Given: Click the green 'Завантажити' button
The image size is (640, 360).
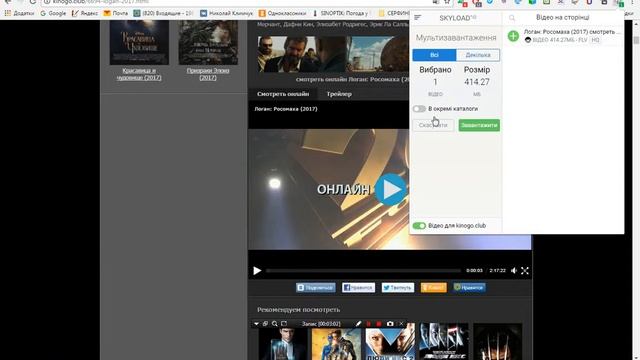Looking at the screenshot, I should 479,125.
